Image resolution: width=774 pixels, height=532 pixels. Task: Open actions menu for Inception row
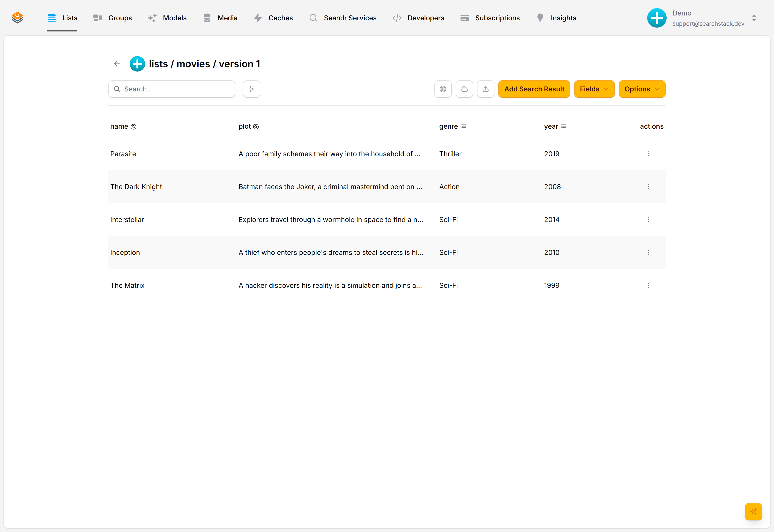click(x=648, y=252)
